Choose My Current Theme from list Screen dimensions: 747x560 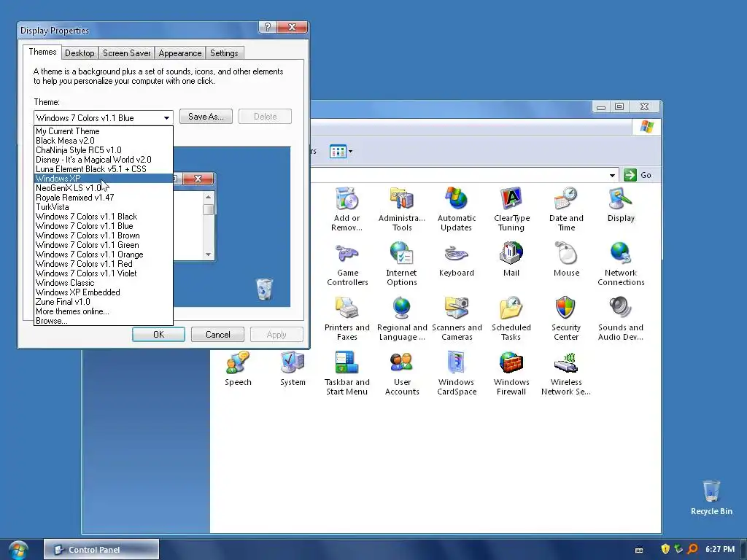(104, 131)
